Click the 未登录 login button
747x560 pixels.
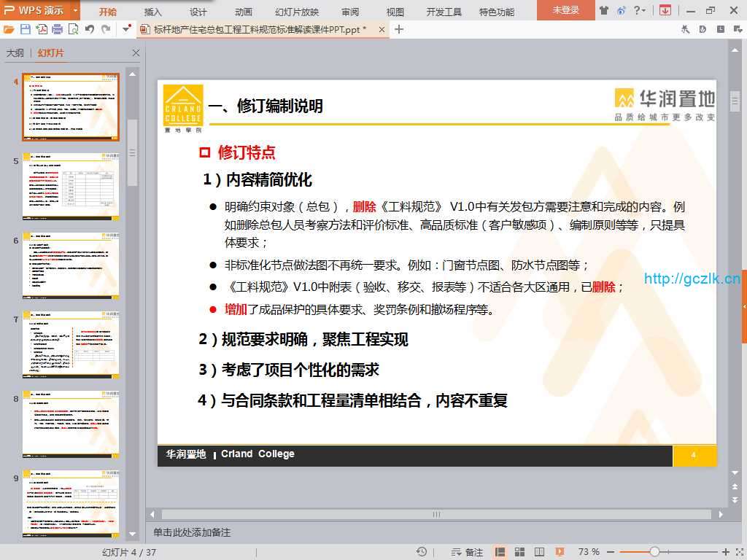coord(565,10)
